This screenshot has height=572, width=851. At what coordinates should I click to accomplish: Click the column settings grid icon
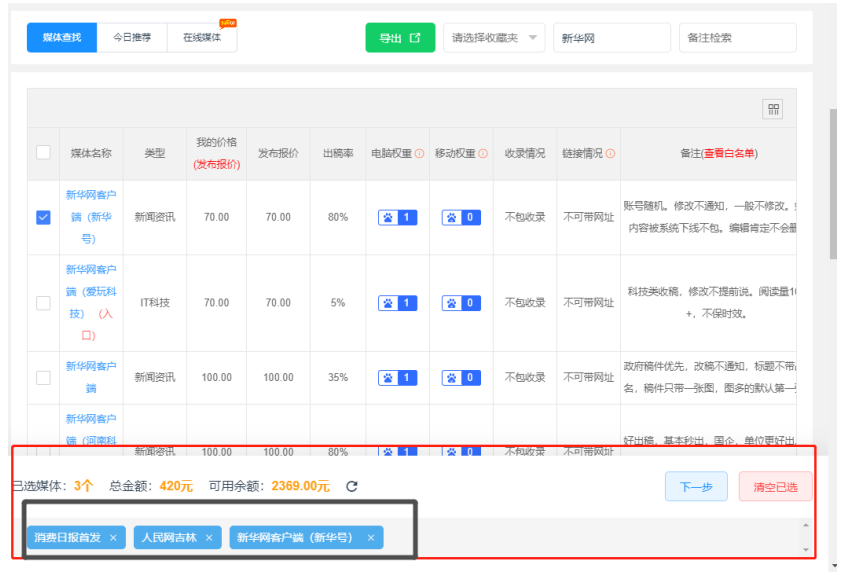coord(773,110)
